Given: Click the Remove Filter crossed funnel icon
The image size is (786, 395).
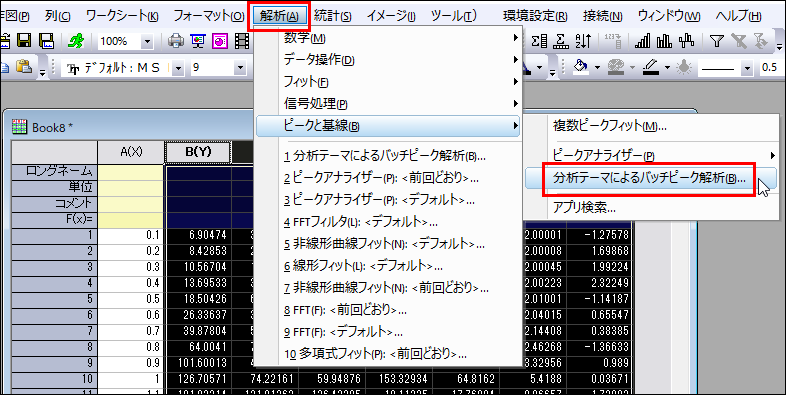Looking at the screenshot, I should point(738,41).
